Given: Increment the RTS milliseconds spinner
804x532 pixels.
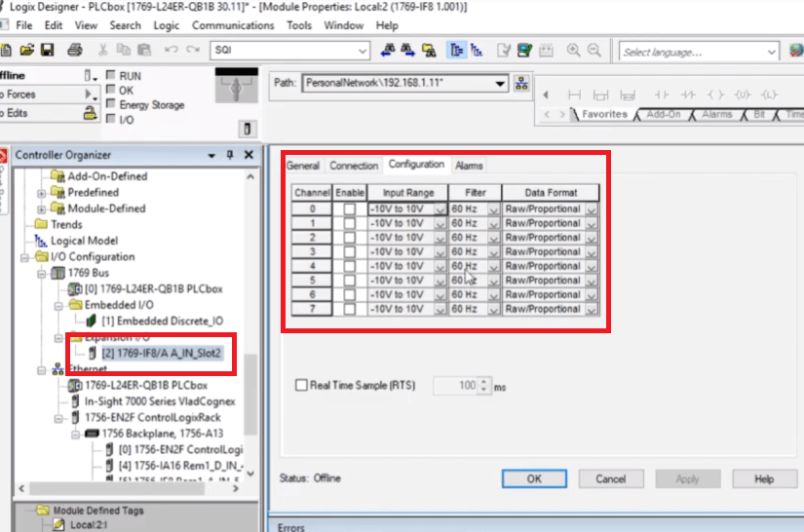Looking at the screenshot, I should tap(484, 381).
